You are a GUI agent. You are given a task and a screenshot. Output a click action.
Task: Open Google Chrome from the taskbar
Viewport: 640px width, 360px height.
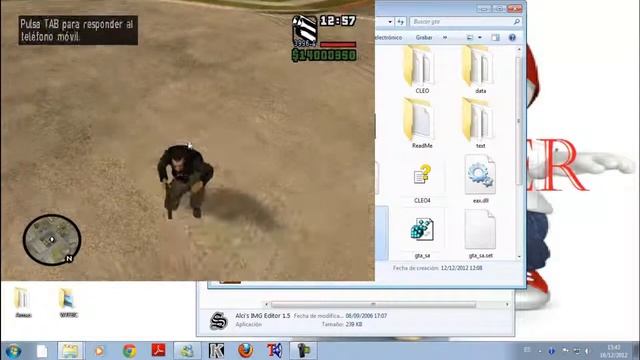[x=129, y=351]
